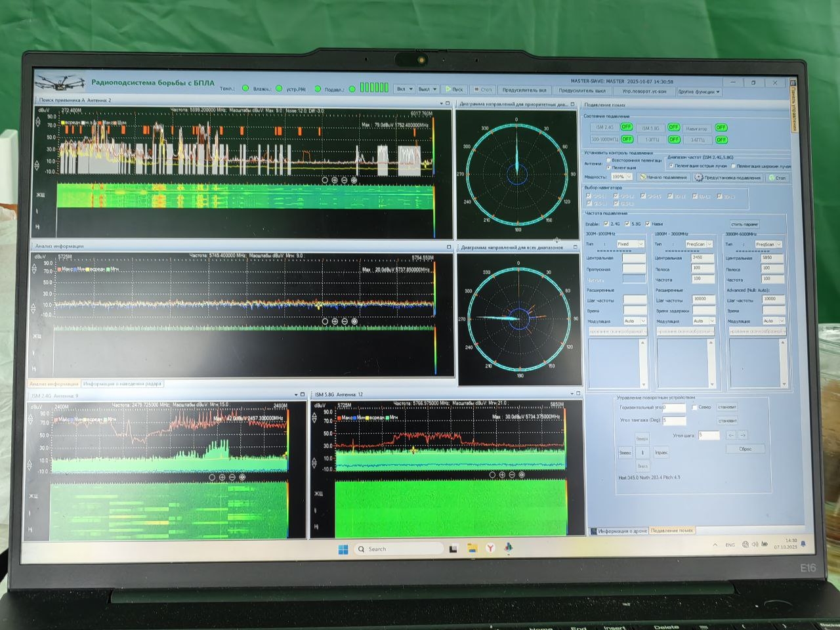Switch to the Информация о дроне tab

click(x=618, y=531)
